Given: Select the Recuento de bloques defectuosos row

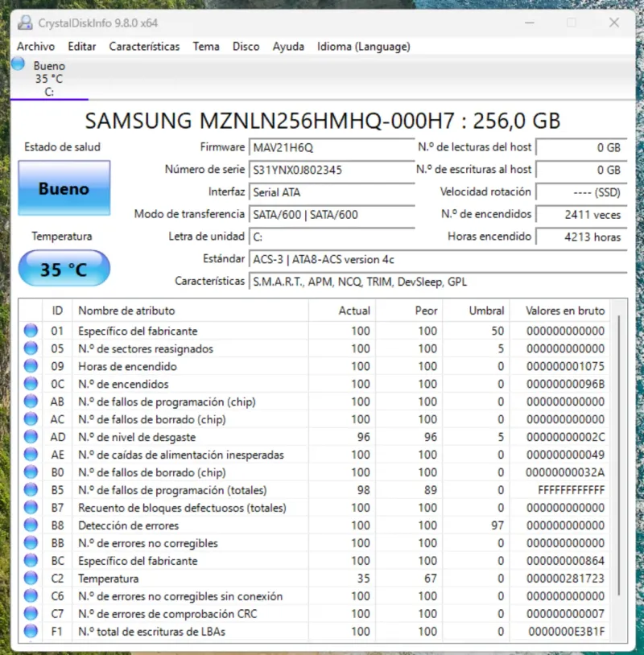Looking at the screenshot, I should tap(314, 507).
